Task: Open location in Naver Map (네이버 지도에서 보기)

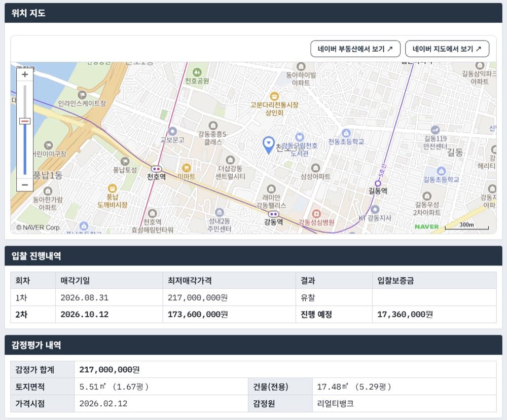Action: (x=447, y=49)
